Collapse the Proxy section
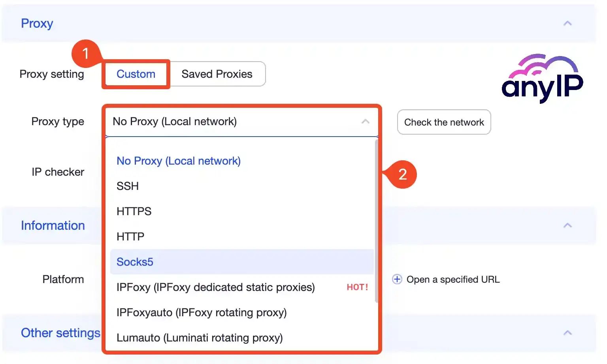The width and height of the screenshot is (607, 364). coord(568,23)
